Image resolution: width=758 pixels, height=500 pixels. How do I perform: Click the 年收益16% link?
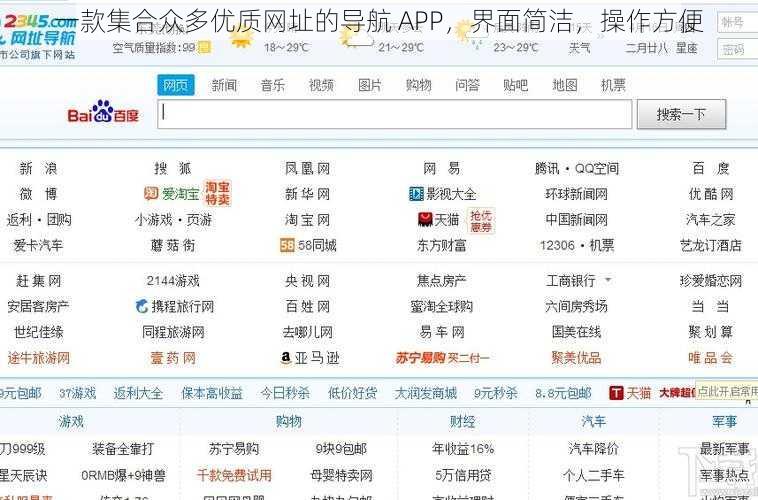click(463, 449)
